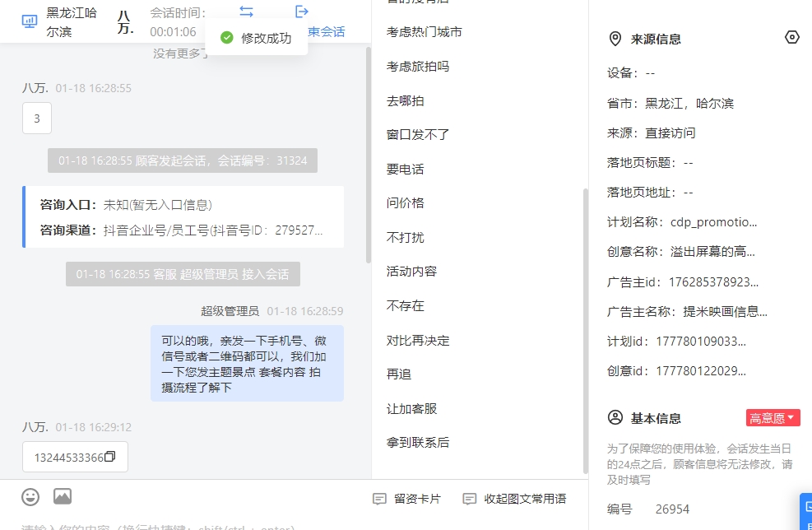Click the monitor device icon beside 黑龙江哈尔滨

coord(30,21)
